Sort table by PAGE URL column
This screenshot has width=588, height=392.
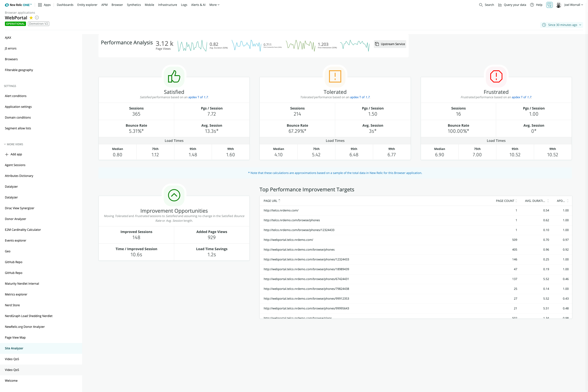[x=271, y=201]
